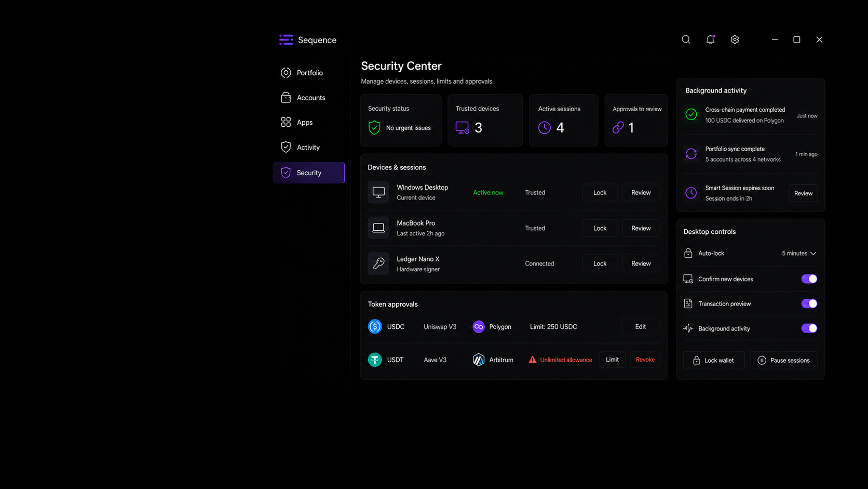This screenshot has height=489, width=868.
Task: Review the expiring Smart Session
Action: click(x=803, y=193)
